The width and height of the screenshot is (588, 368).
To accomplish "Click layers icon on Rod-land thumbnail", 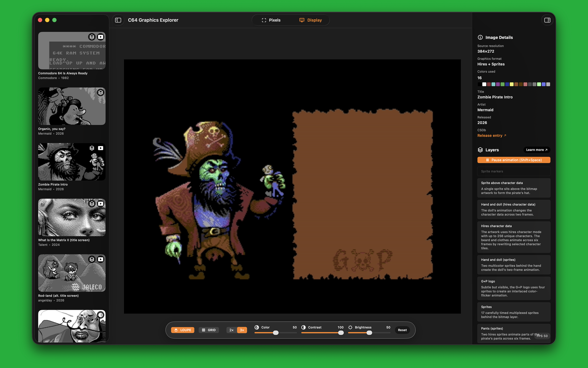I will click(92, 259).
